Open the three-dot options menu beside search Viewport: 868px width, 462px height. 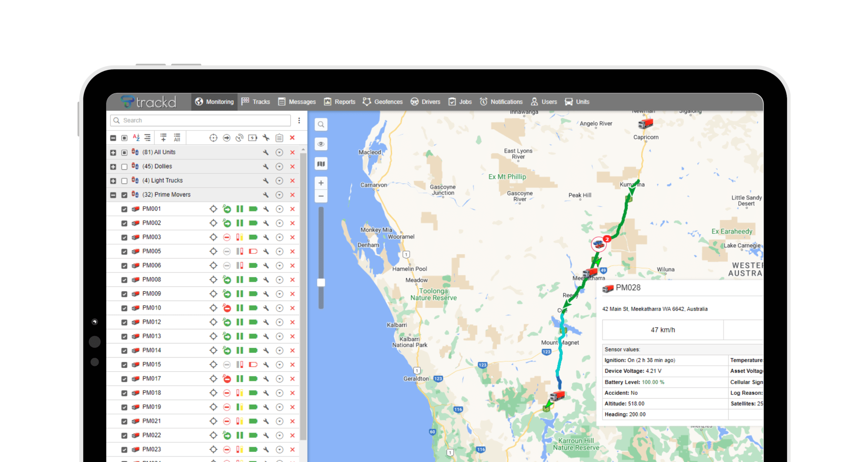click(299, 120)
